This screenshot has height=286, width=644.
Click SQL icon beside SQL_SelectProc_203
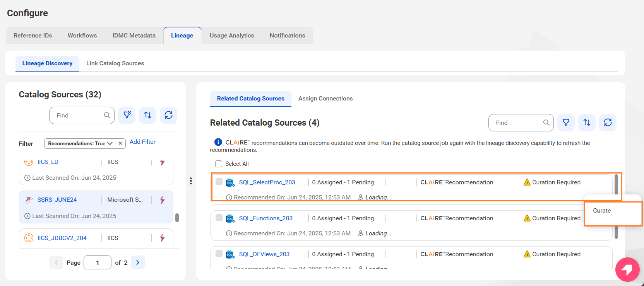[x=230, y=182]
